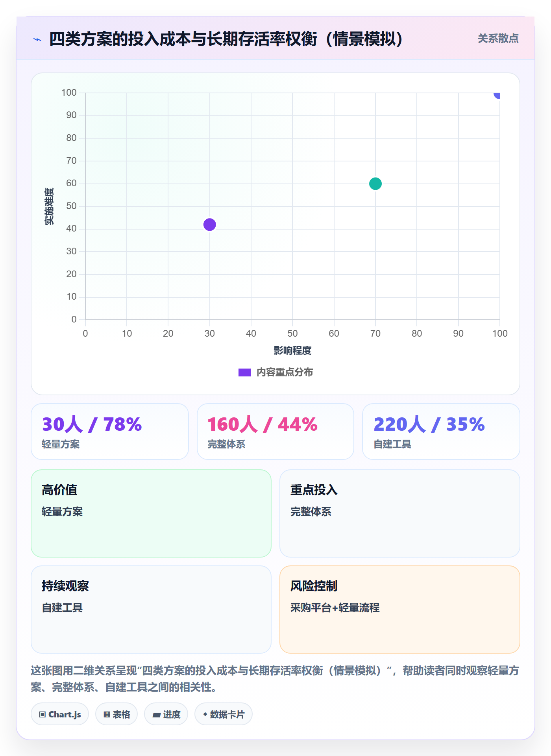Image resolution: width=551 pixels, height=756 pixels.
Task: Click the blue data point at the top-right corner
Action: point(497,95)
